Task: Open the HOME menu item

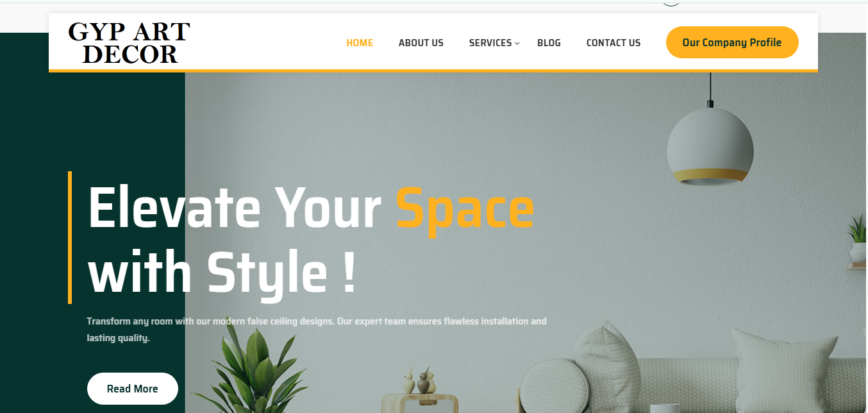Action: (360, 43)
